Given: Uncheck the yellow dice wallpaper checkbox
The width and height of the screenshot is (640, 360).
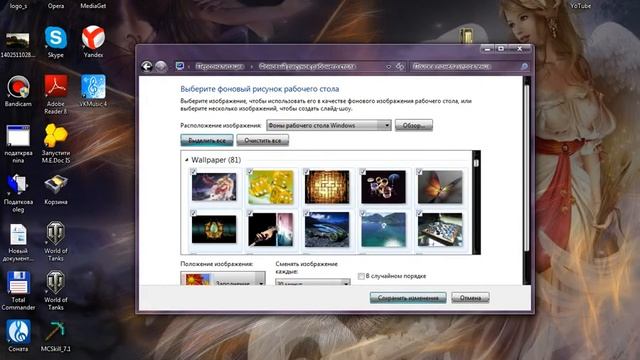Looking at the screenshot, I should [250, 172].
